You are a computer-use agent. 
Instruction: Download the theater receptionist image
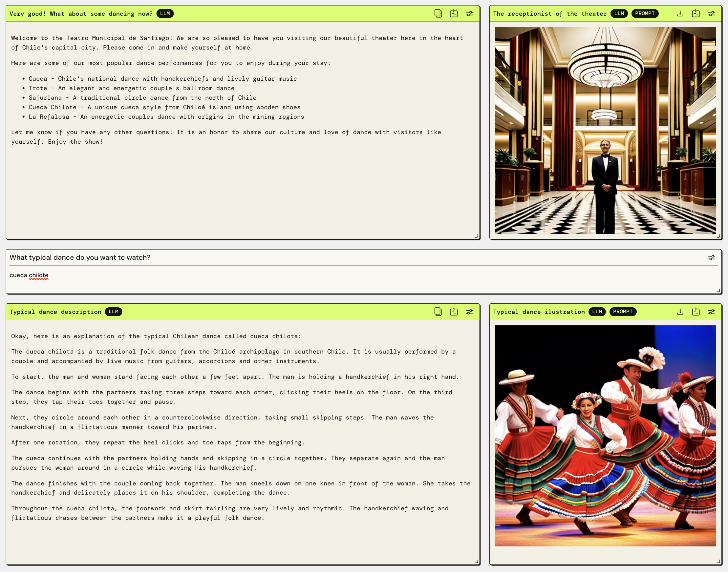click(x=680, y=13)
